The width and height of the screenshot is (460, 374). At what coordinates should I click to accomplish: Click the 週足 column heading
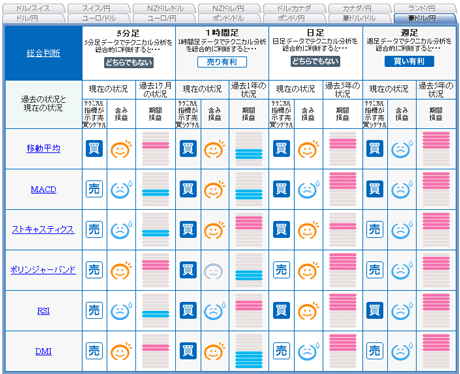409,33
